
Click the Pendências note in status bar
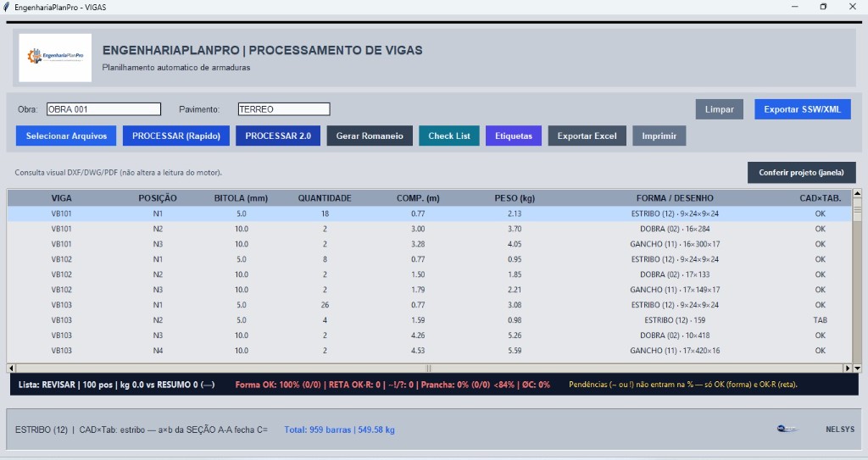[x=683, y=385]
